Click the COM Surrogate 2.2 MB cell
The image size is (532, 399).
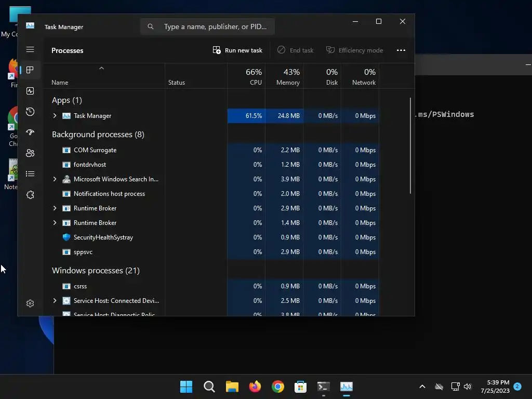pyautogui.click(x=284, y=150)
